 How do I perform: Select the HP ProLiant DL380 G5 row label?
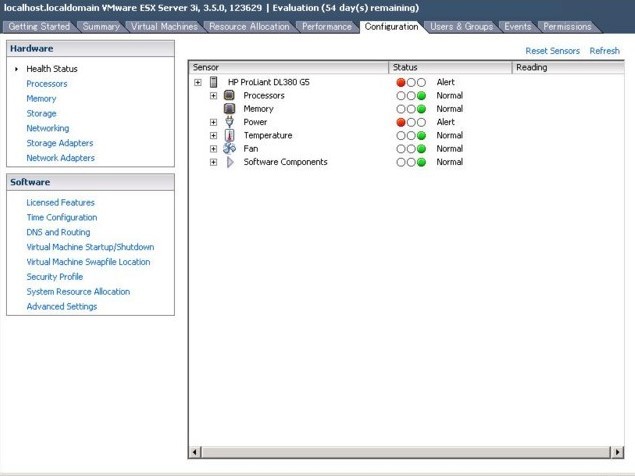268,82
